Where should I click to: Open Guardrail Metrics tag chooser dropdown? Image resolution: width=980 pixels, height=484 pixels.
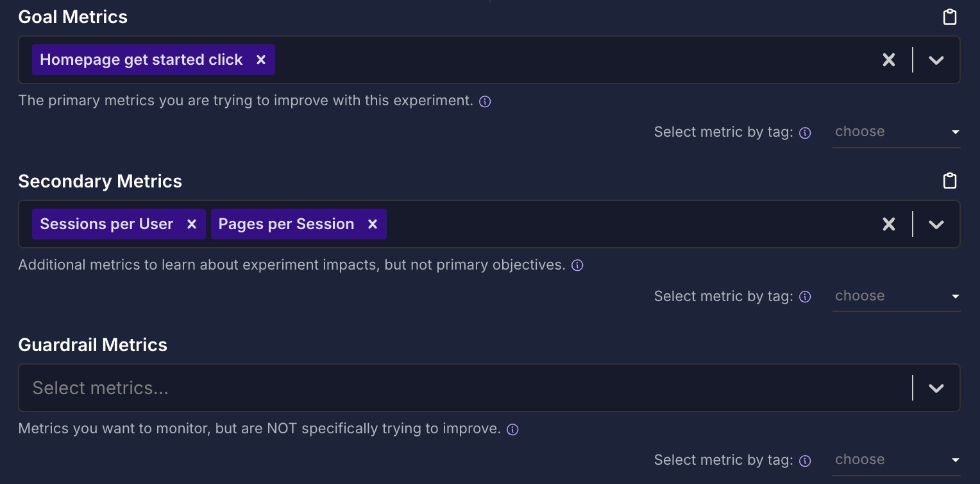[x=896, y=460]
